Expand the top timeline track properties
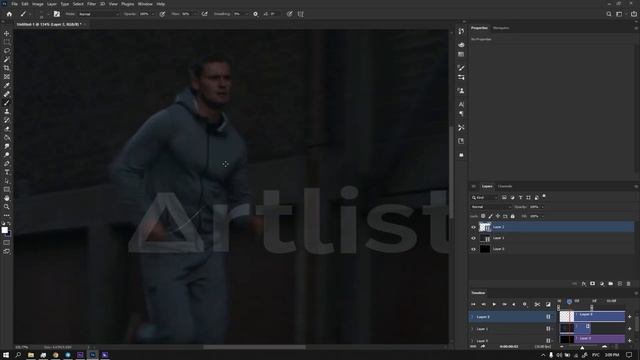This screenshot has height=360, width=640. coord(473,317)
